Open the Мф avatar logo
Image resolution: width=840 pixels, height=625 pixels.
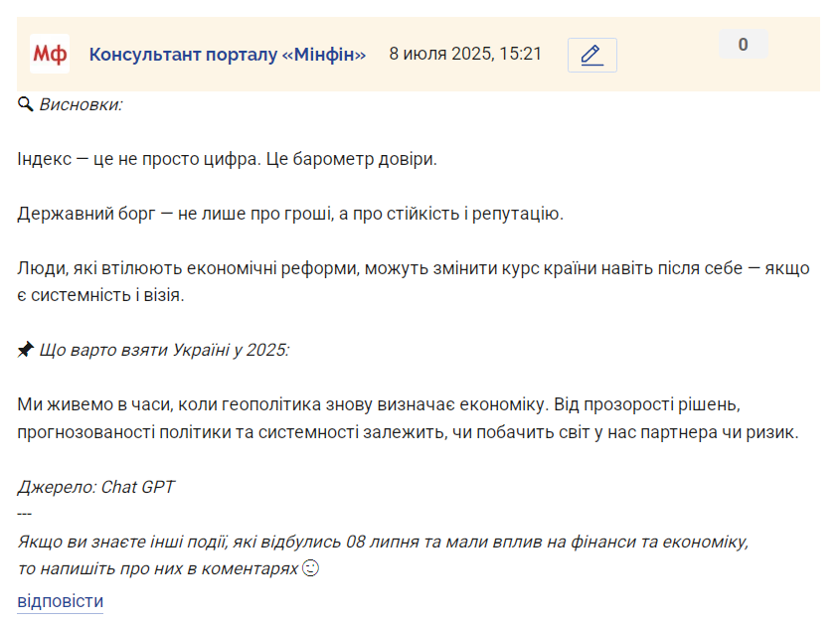(50, 54)
